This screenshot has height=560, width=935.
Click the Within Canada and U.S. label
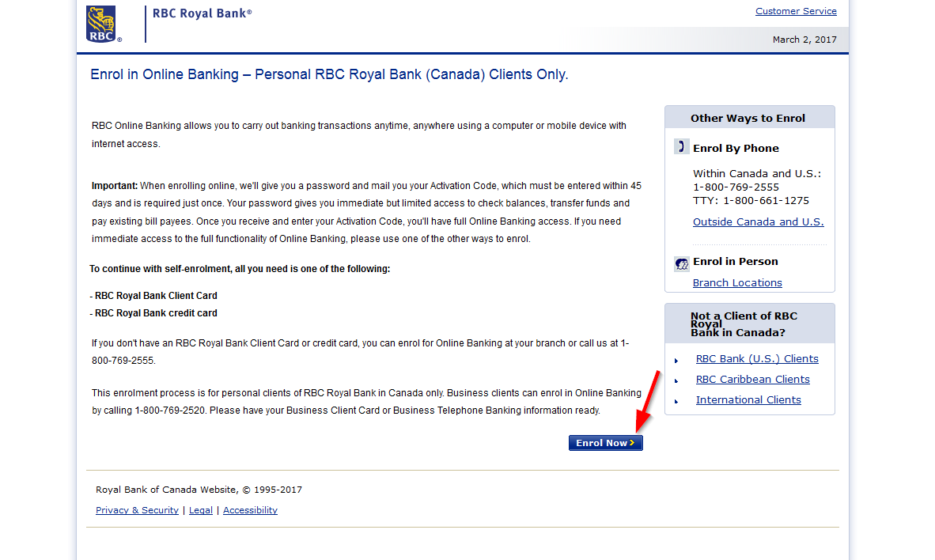click(757, 173)
